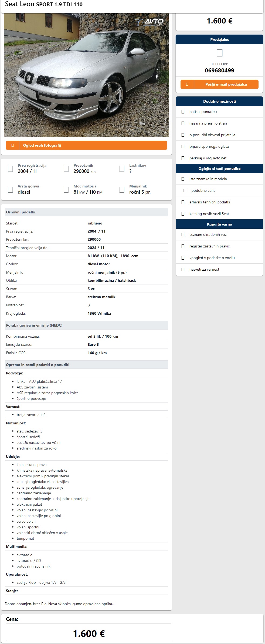Image resolution: width=265 pixels, height=644 pixels.
Task: Click the seller avatar icon under Prodajalec
Action: coord(220,53)
